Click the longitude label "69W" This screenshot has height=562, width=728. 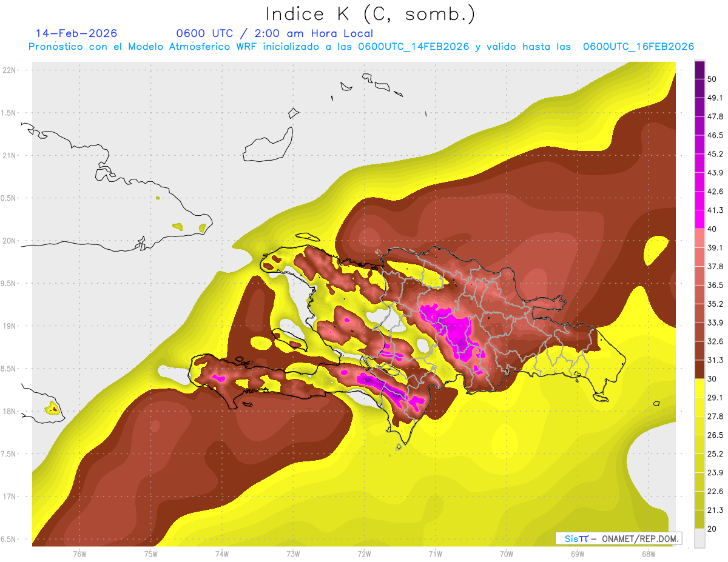(578, 554)
